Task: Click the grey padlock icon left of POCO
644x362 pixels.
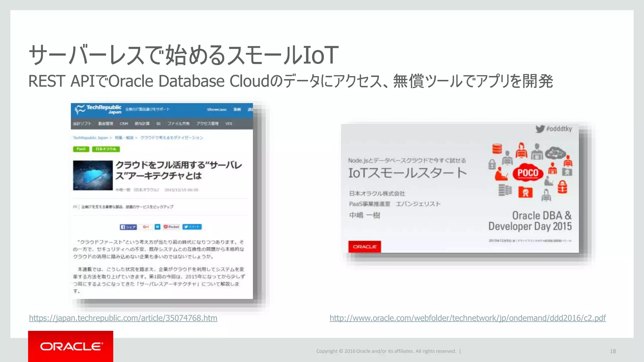Action: [x=492, y=164]
